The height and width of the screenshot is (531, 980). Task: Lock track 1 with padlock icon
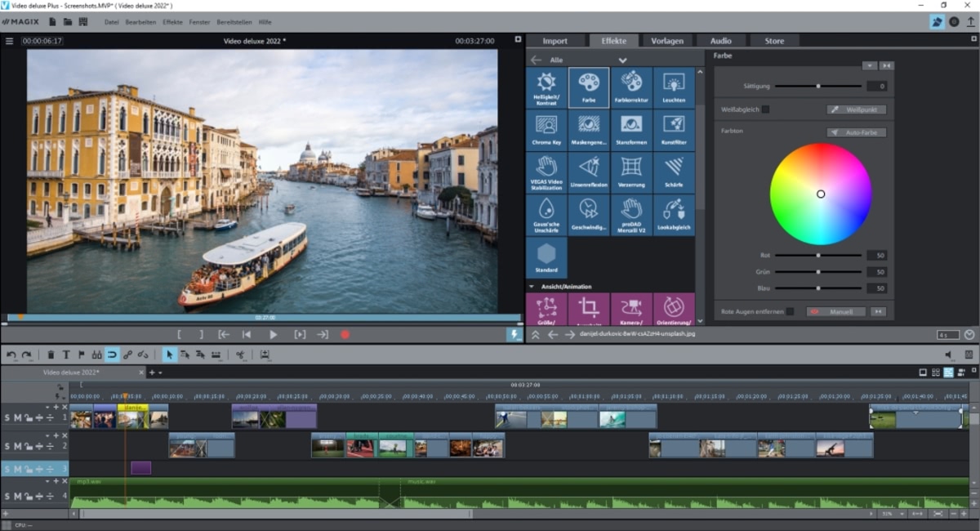pos(28,417)
